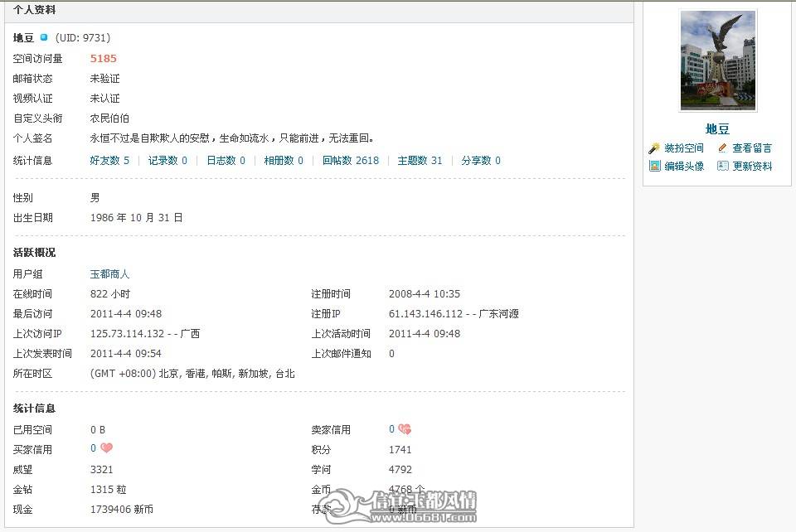Click the online time 822 小时

coord(110,293)
